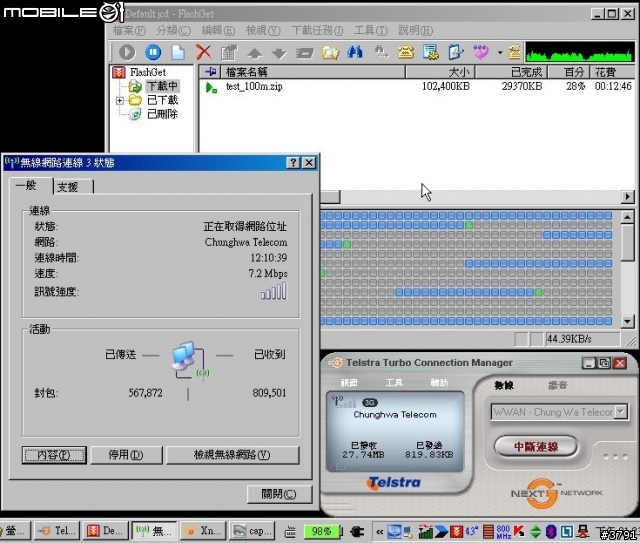The width and height of the screenshot is (640, 543).
Task: Open the download folder icon in FlashGet toolbar
Action: point(330,53)
